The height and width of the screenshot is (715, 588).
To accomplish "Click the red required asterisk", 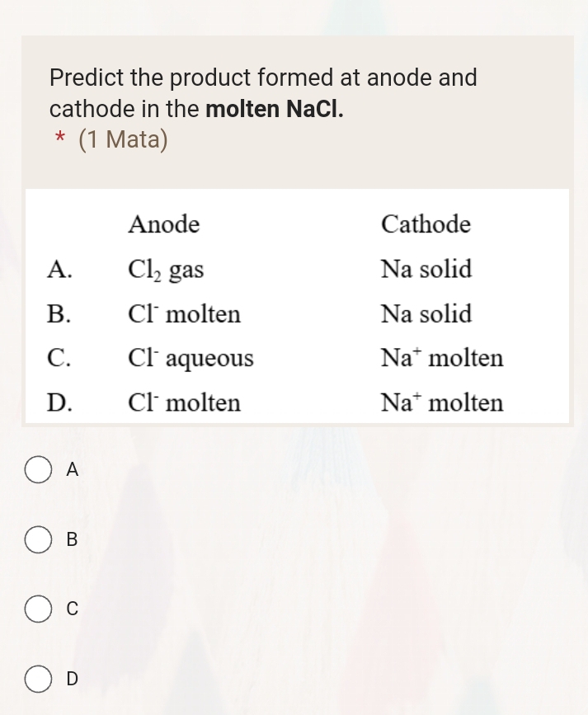I will [59, 140].
